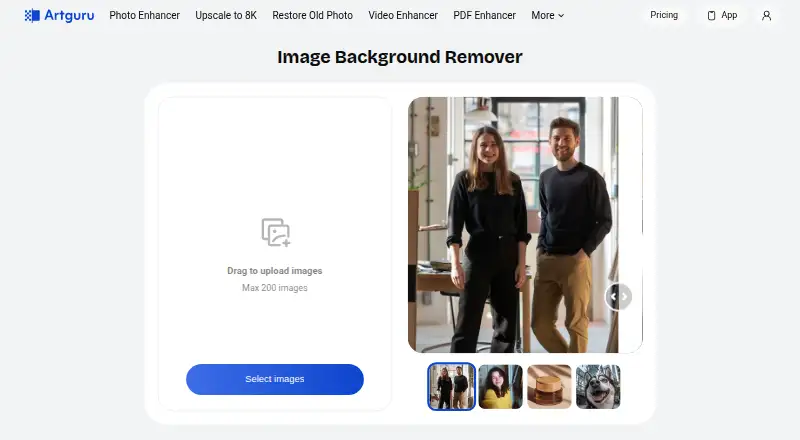The width and height of the screenshot is (800, 440).
Task: Click the Select images button
Action: click(275, 379)
